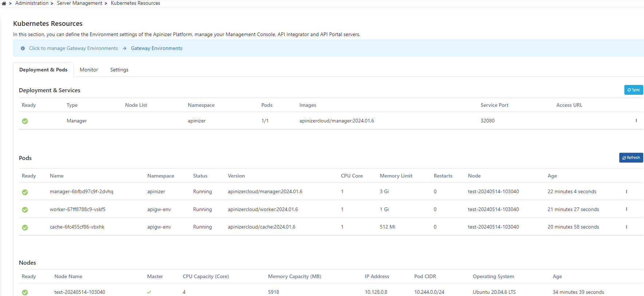Viewport: 644px width, 296px height.
Task: Click Master checkmark for test-20240514-103040 node
Action: pyautogui.click(x=149, y=292)
